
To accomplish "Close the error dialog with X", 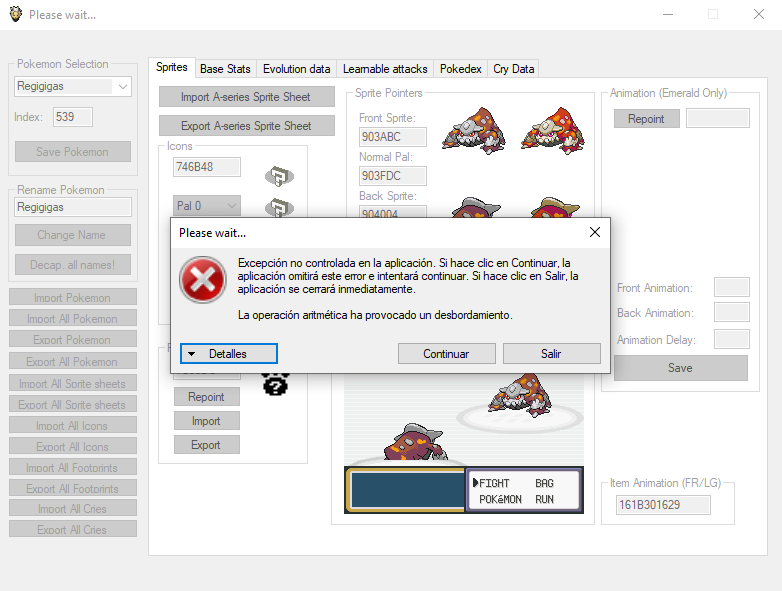I will [x=594, y=232].
